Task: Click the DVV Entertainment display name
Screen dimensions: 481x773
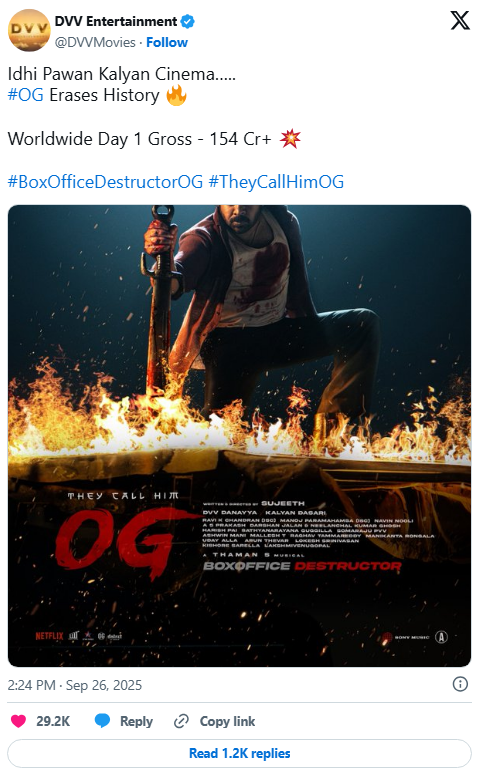Action: [x=116, y=22]
